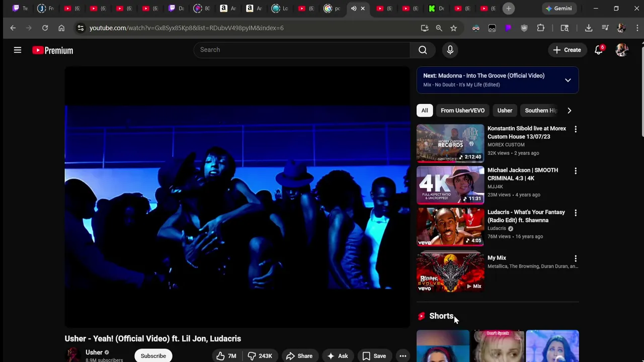Like the Usher video
Screen dimensions: 644x362
(x=227, y=356)
